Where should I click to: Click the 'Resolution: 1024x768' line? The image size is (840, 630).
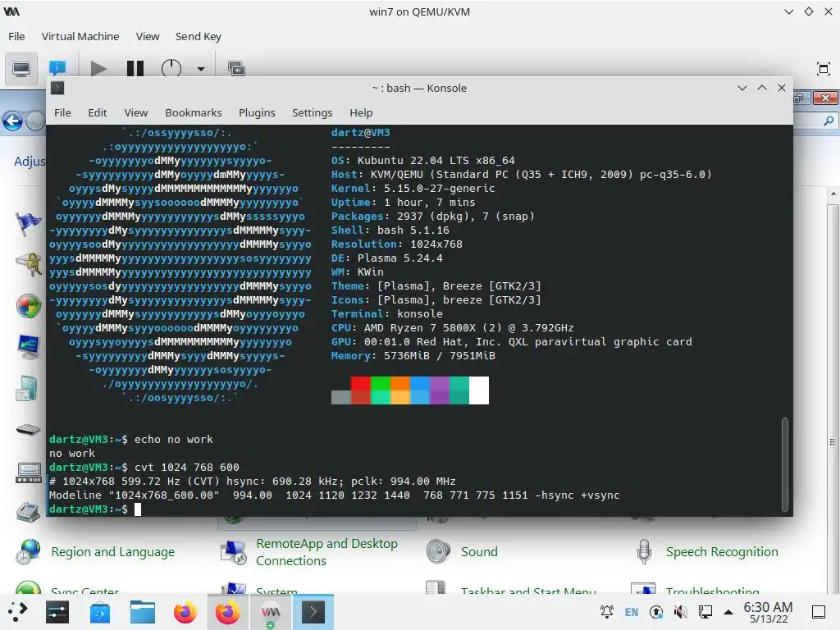coord(396,244)
